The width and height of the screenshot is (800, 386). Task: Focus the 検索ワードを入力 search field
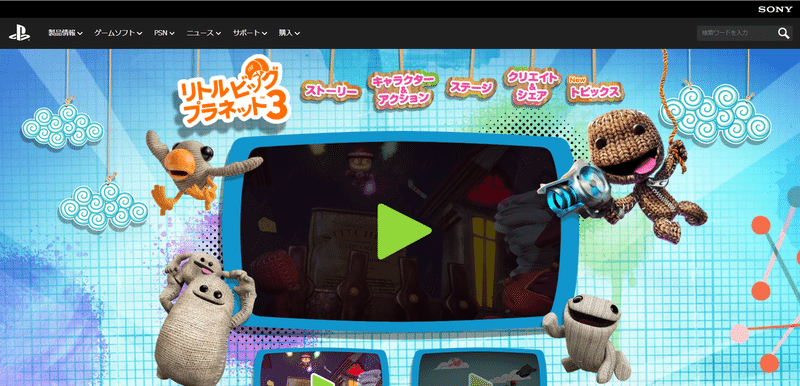[x=737, y=33]
